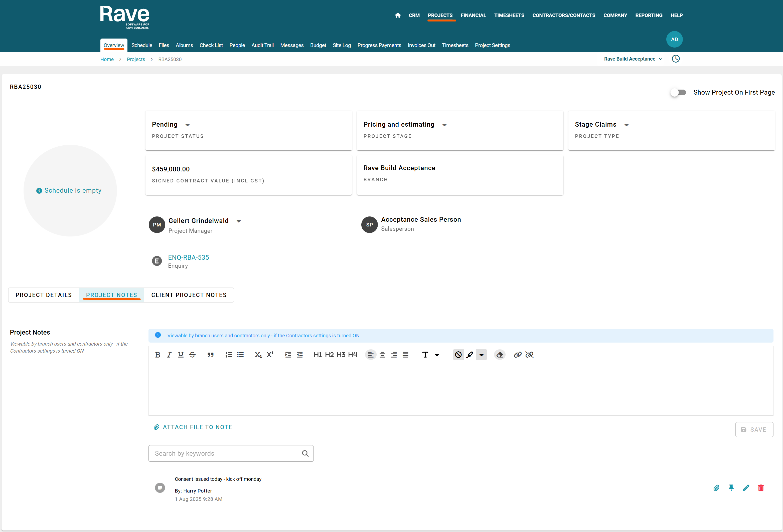Apply H1 heading style
The image size is (783, 532).
click(318, 355)
